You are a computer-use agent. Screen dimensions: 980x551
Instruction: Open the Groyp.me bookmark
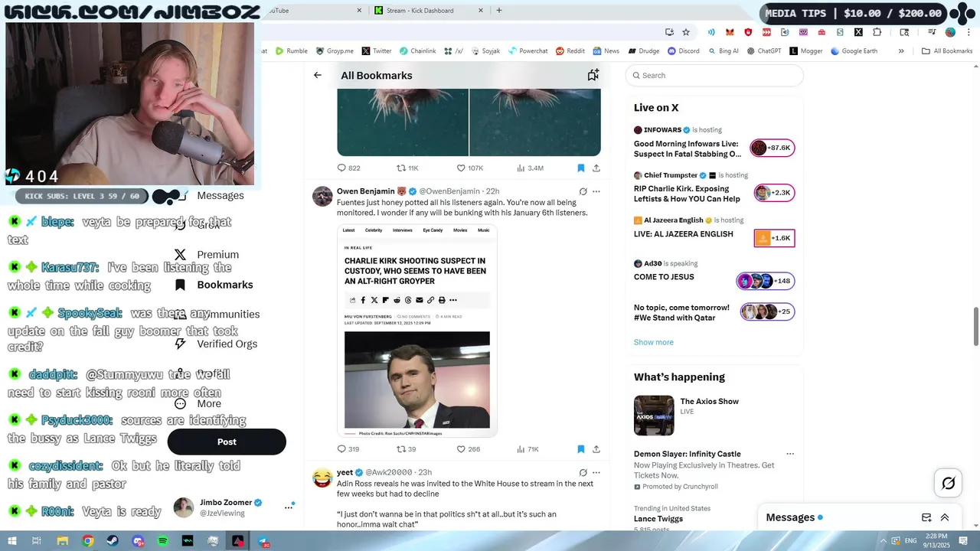[335, 51]
